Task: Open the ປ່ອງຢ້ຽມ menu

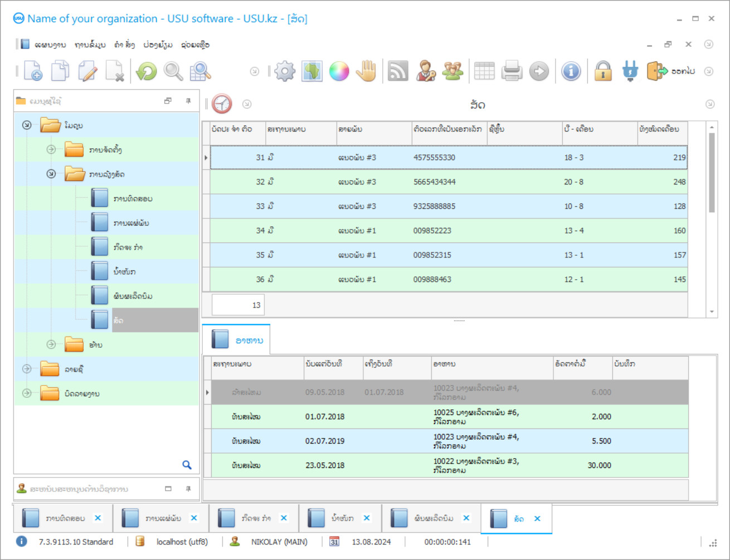Action: pyautogui.click(x=158, y=45)
